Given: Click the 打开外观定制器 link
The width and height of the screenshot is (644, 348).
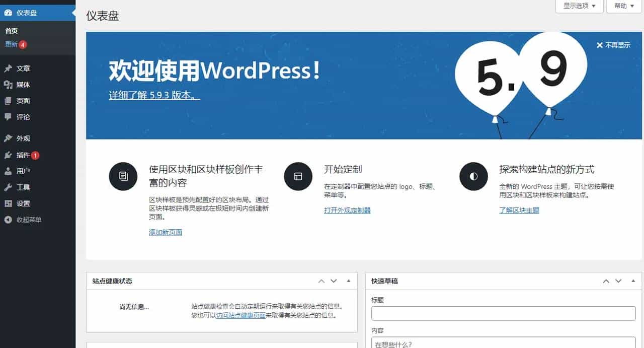Looking at the screenshot, I should [348, 210].
